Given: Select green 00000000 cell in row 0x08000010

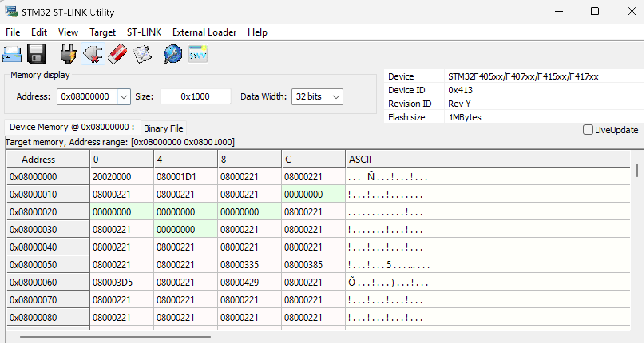Looking at the screenshot, I should (313, 194).
